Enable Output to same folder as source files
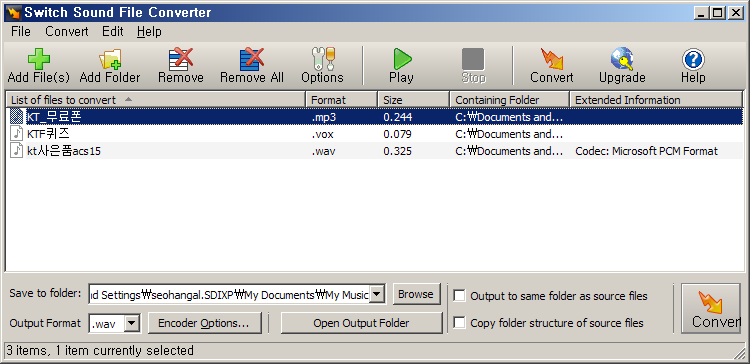750x364 pixels. tap(459, 296)
